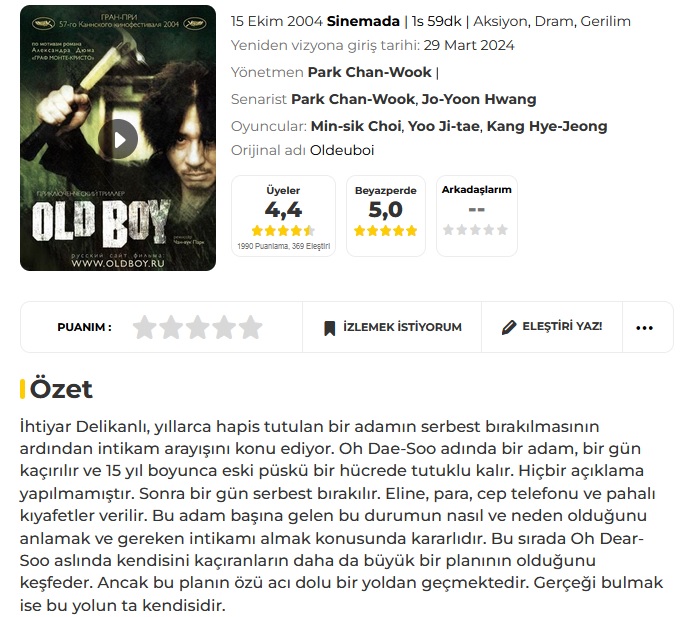Image resolution: width=693 pixels, height=617 pixels.
Task: Click the İzlemek İstiyorum button label
Action: pyautogui.click(x=402, y=327)
